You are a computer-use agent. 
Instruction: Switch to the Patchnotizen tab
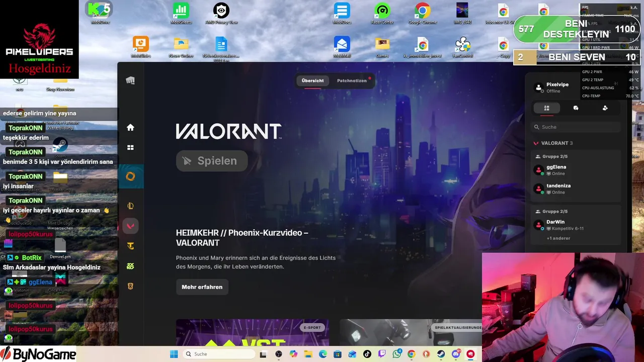click(x=352, y=80)
